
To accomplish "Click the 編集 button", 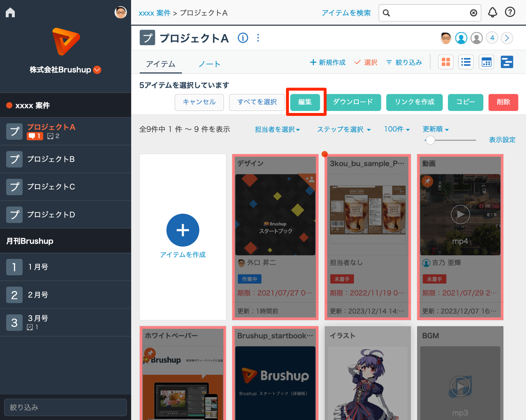I will [x=305, y=102].
